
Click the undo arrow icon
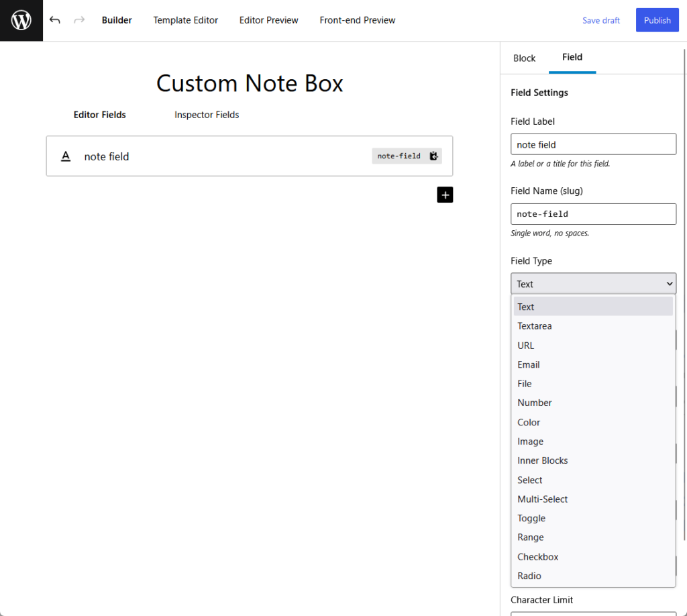(x=55, y=20)
